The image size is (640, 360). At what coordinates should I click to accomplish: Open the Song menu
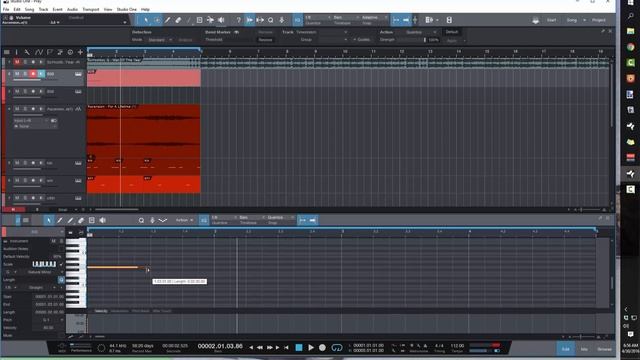[29, 9]
